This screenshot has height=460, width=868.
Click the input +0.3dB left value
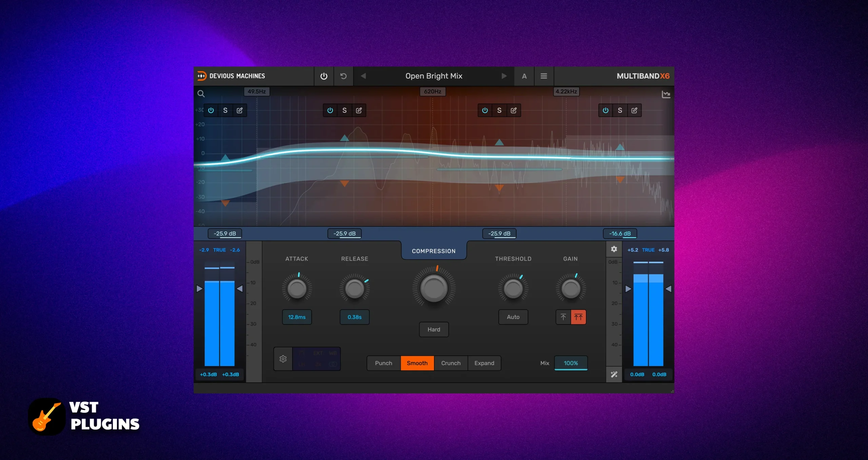click(x=208, y=375)
